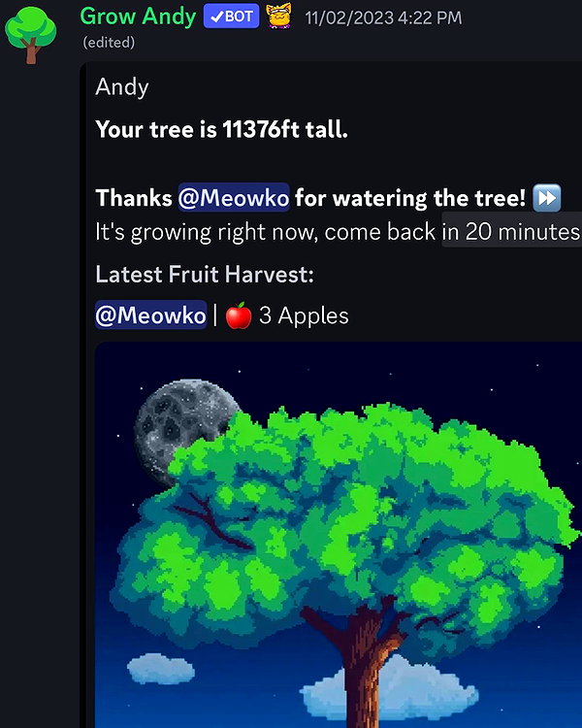Click the Your tree is 11376ft tall text
This screenshot has height=728, width=582.
pyautogui.click(x=221, y=129)
